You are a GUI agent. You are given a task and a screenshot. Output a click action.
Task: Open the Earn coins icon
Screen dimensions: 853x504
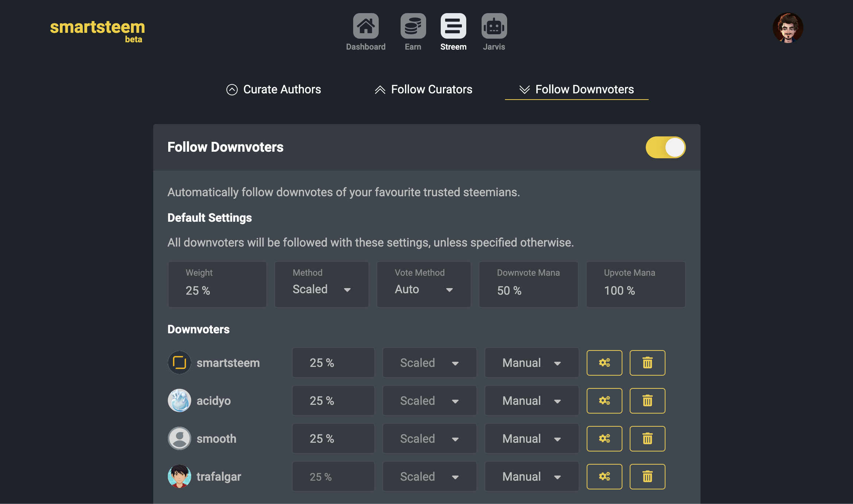coord(413,26)
